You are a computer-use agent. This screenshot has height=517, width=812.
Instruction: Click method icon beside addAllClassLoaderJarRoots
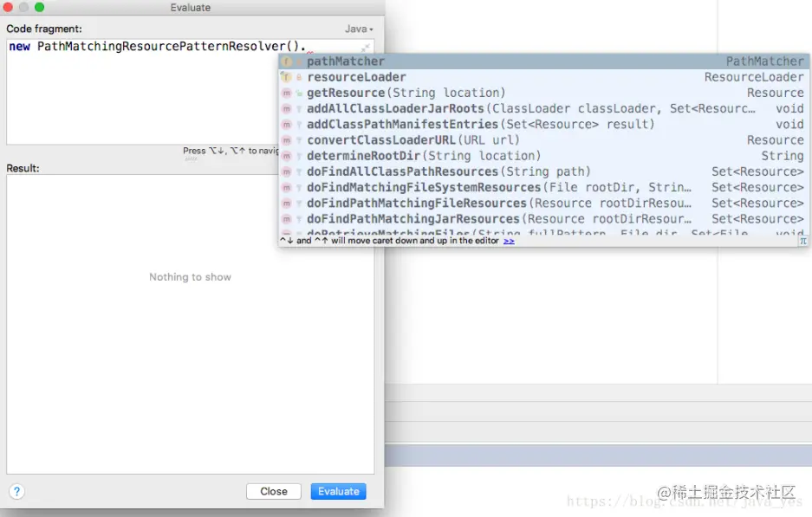click(286, 108)
